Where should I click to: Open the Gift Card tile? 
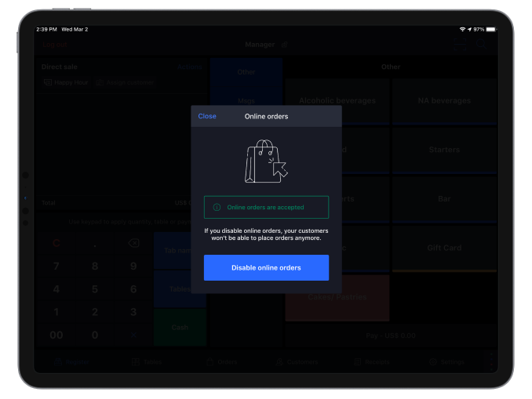pos(444,248)
